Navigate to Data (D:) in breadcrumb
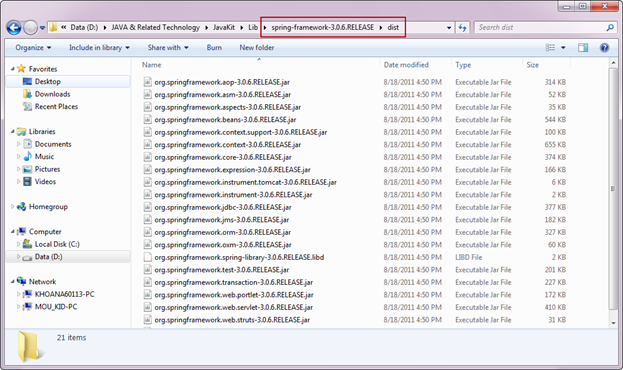 (84, 27)
